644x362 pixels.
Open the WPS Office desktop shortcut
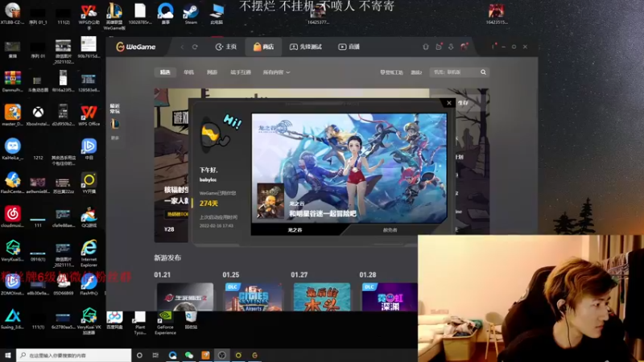pos(89,115)
